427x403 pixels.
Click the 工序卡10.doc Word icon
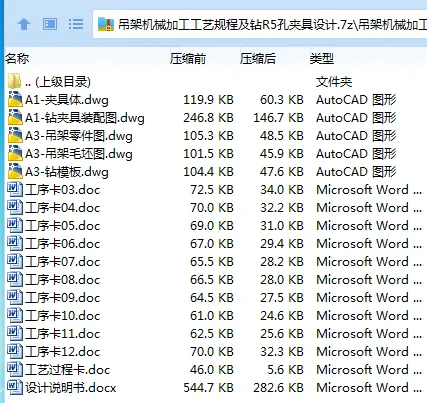[15, 315]
